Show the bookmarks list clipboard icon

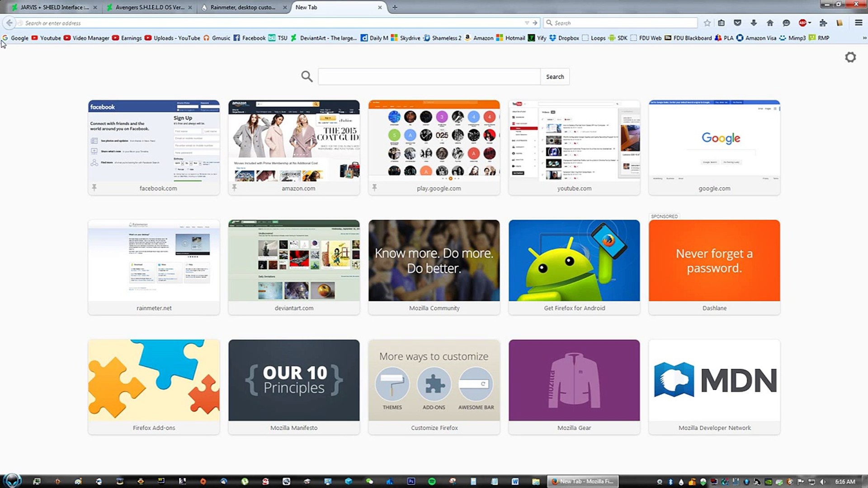point(722,23)
